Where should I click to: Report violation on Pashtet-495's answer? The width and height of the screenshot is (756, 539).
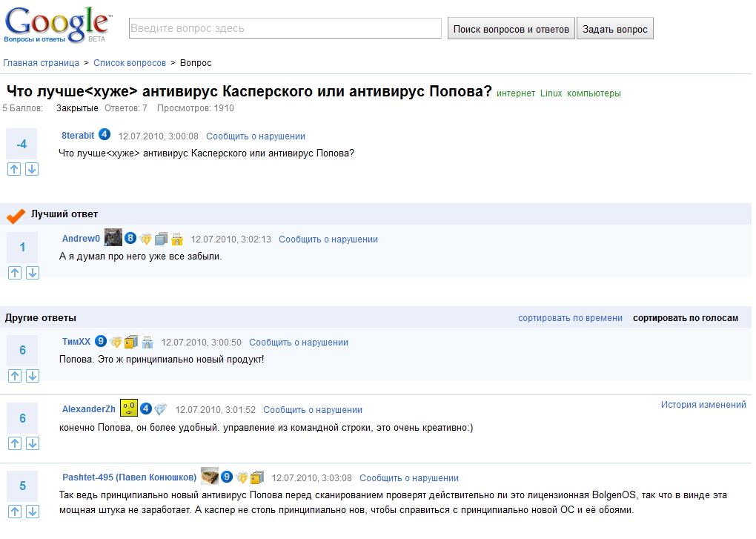point(409,478)
